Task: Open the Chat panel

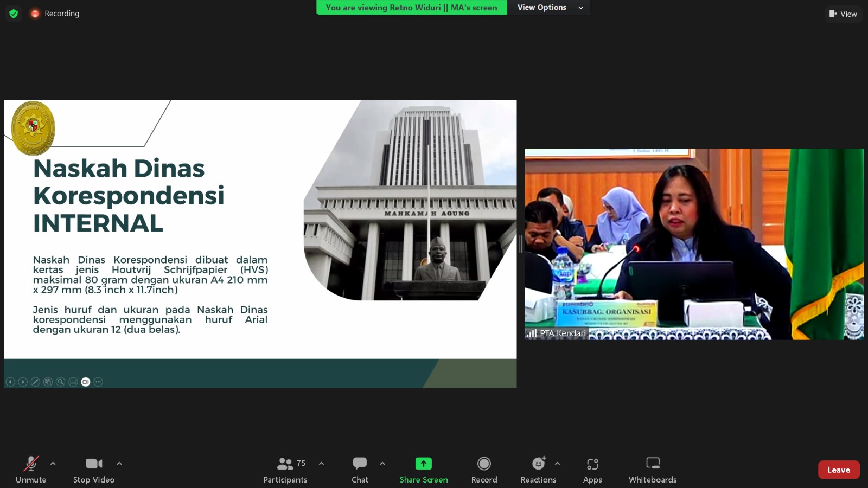Action: click(x=360, y=469)
